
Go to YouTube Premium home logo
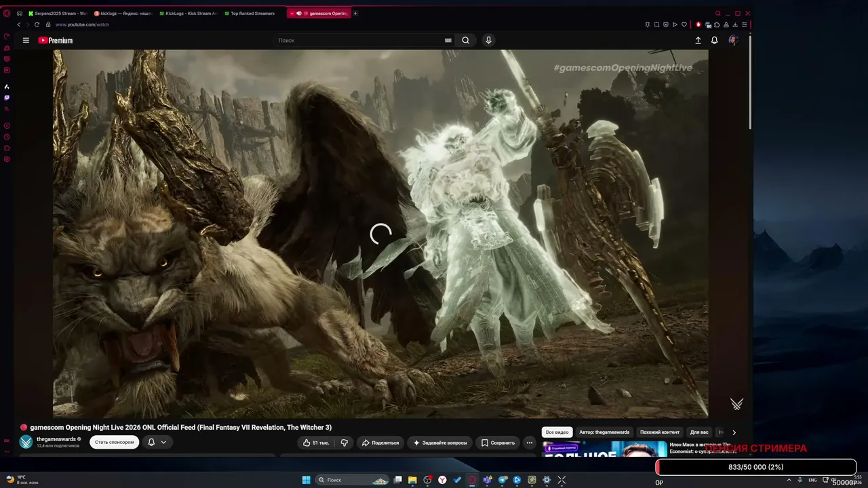[x=56, y=41]
